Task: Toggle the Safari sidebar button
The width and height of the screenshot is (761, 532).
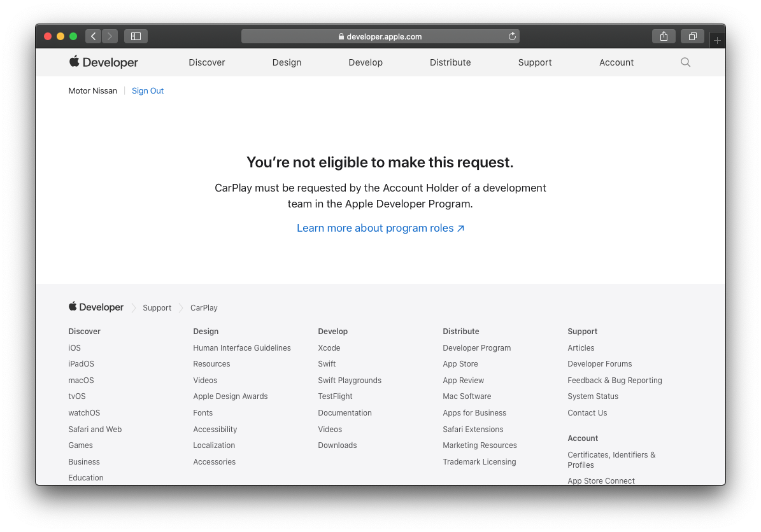Action: [136, 36]
